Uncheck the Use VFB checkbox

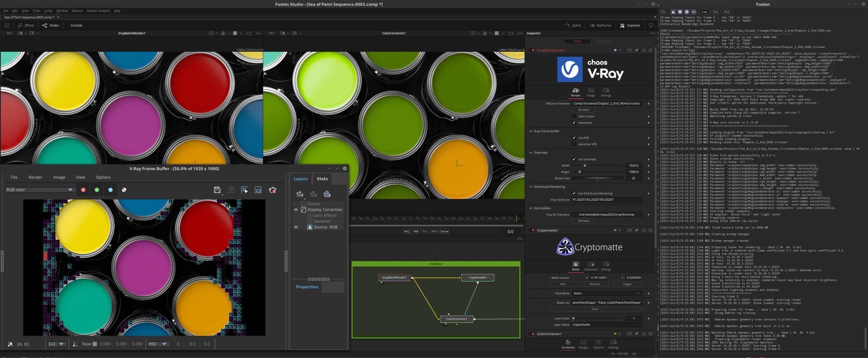[x=574, y=138]
